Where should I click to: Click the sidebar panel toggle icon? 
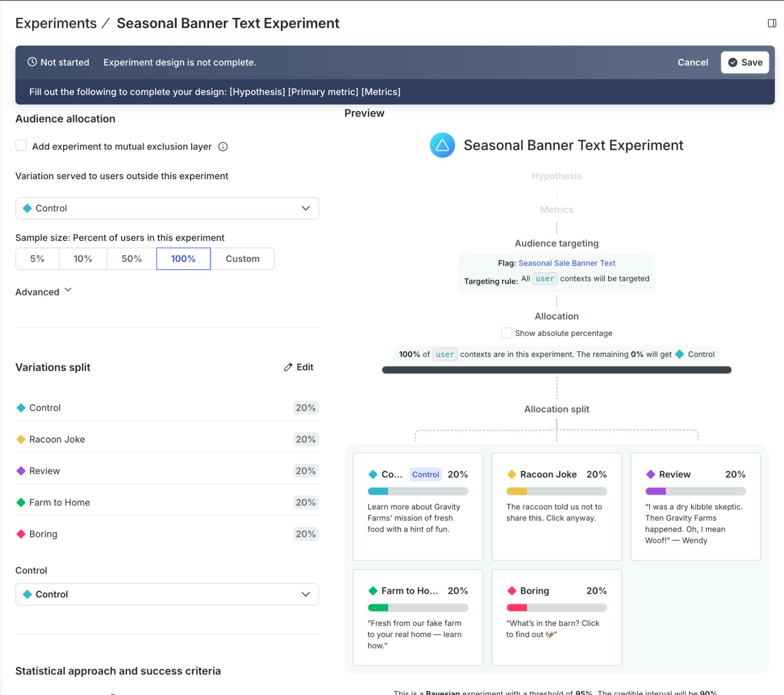[x=771, y=23]
